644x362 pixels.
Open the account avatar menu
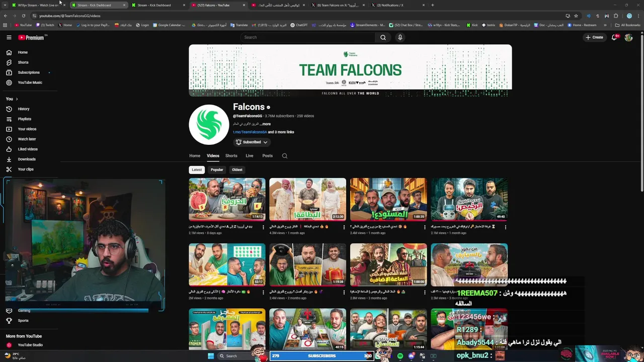[628, 37]
